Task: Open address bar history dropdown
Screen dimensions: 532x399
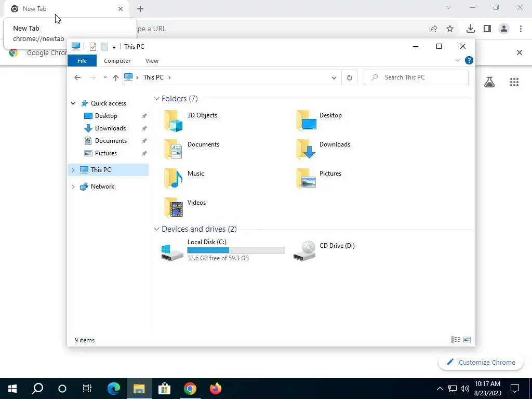Action: click(334, 78)
